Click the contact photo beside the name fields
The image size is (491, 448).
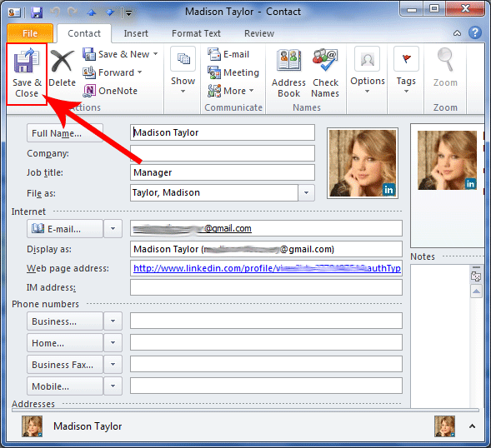pyautogui.click(x=363, y=163)
